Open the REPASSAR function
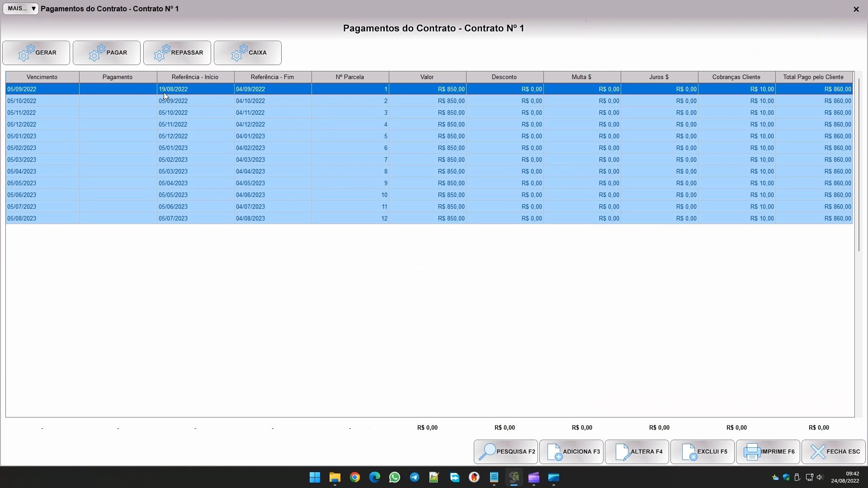This screenshot has width=868, height=488. pos(177,53)
